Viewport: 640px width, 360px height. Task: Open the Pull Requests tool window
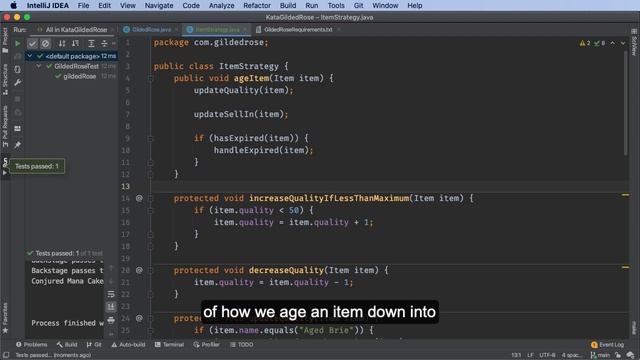(5, 127)
